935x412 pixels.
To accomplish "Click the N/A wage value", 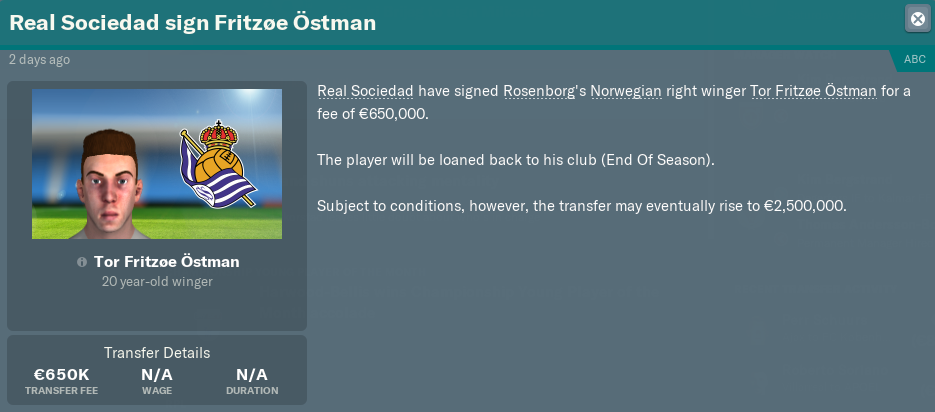I will (156, 374).
